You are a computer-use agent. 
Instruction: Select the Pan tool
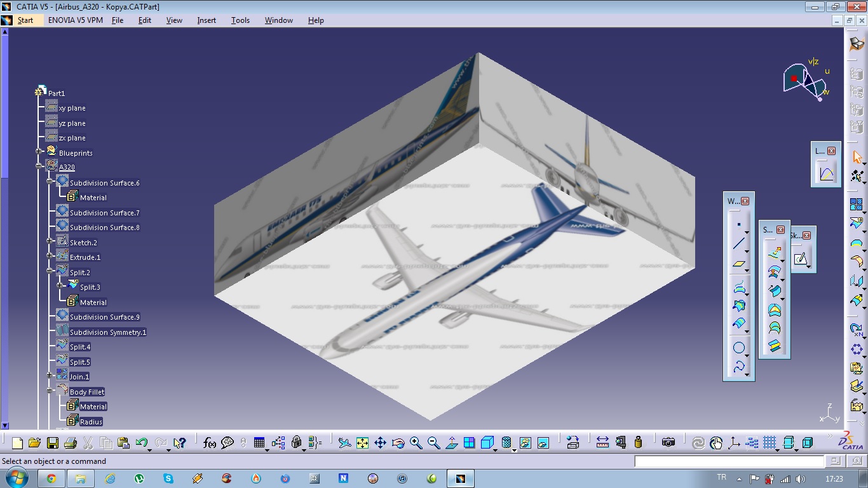(380, 443)
